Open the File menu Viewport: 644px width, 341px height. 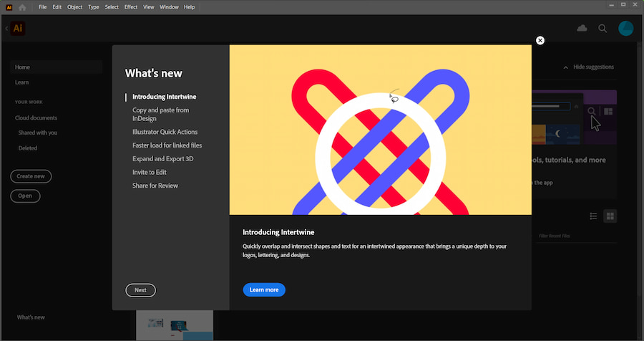(43, 6)
